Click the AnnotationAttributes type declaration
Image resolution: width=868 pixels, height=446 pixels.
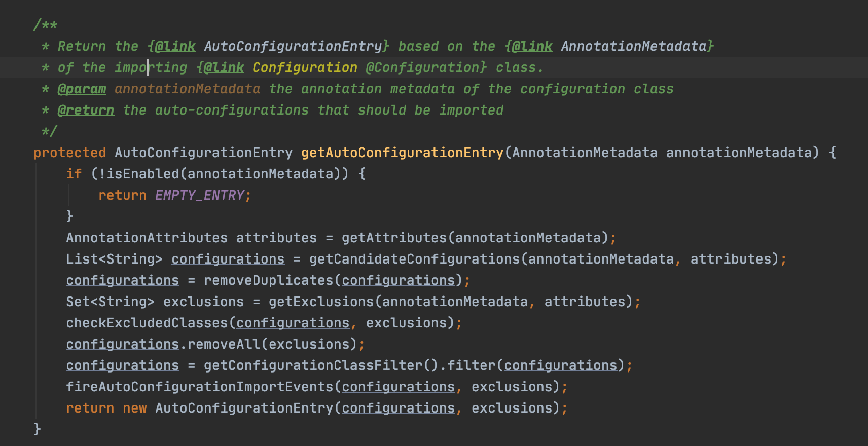(147, 238)
